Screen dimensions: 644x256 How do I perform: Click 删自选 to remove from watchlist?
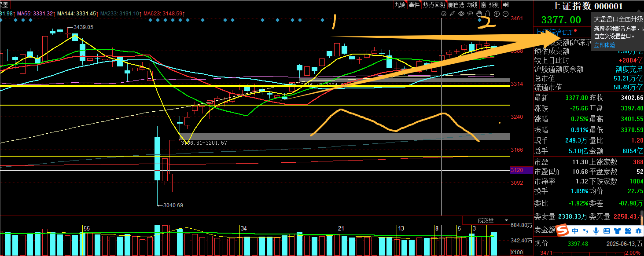point(456,5)
